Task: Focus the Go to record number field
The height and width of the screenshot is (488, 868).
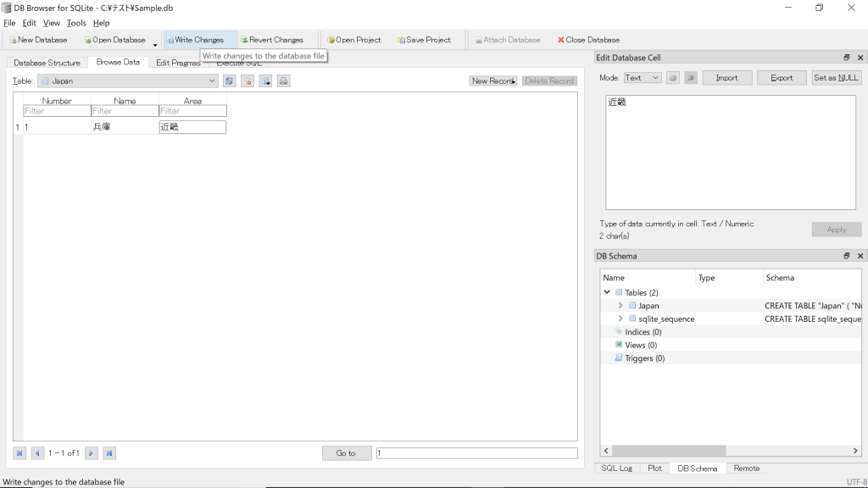Action: [x=476, y=453]
